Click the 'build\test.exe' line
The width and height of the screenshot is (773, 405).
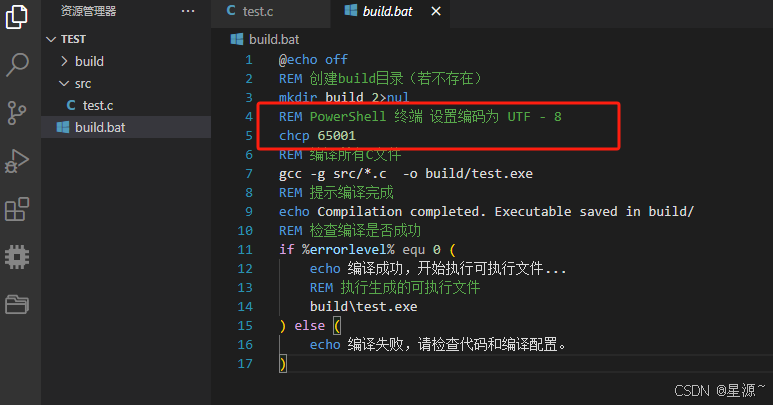pyautogui.click(x=363, y=306)
